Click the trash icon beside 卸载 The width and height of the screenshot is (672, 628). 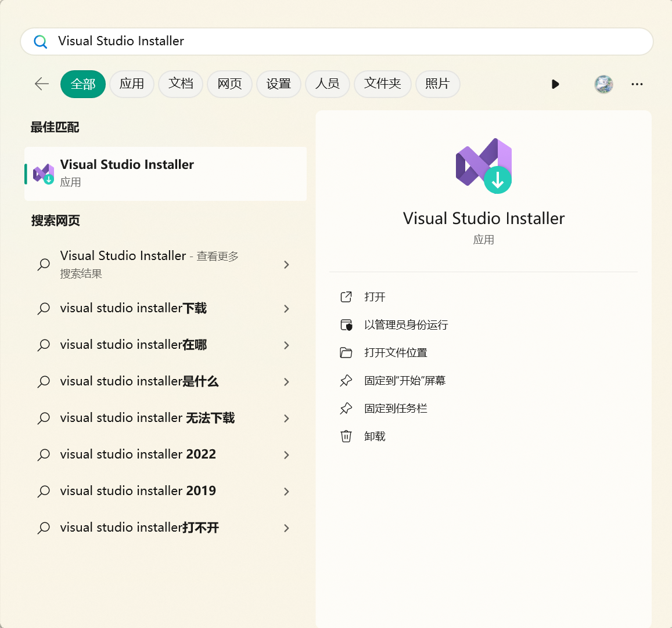(x=347, y=436)
